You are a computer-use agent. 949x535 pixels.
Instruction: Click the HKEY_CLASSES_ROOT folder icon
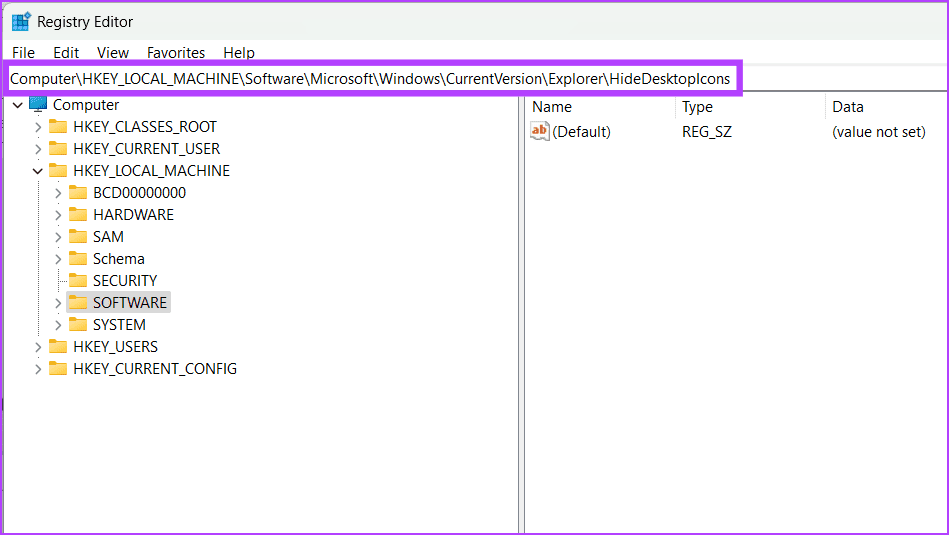[58, 126]
